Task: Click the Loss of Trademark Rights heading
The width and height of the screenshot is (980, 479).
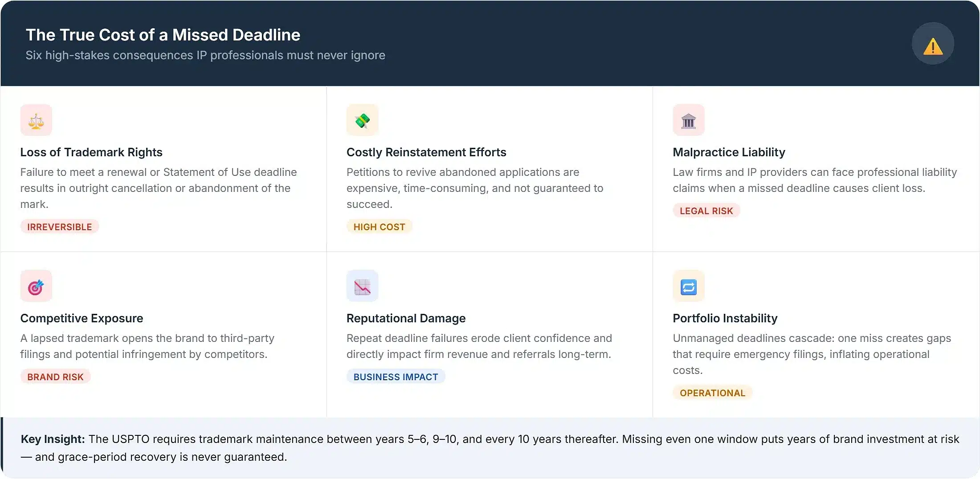Action: coord(91,152)
